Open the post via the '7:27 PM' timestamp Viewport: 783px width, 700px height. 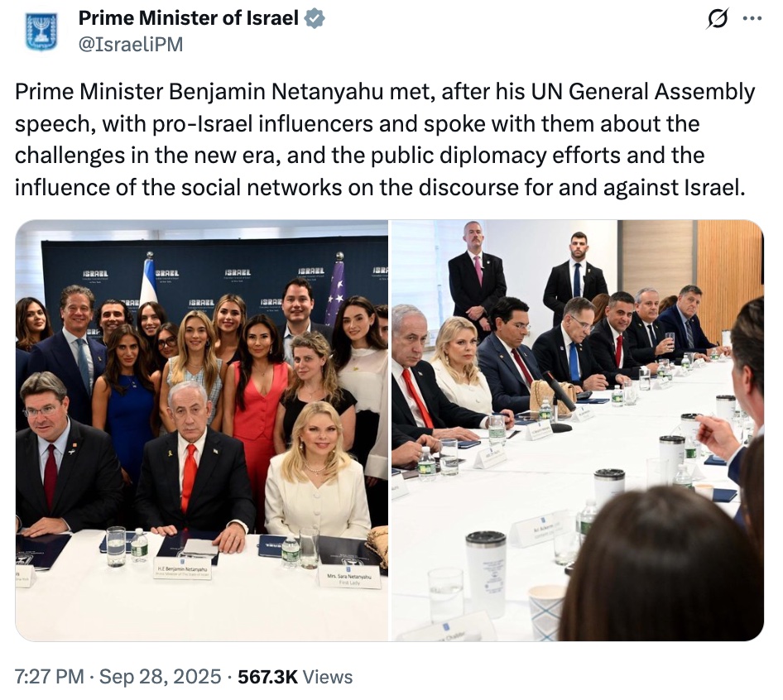(46, 676)
